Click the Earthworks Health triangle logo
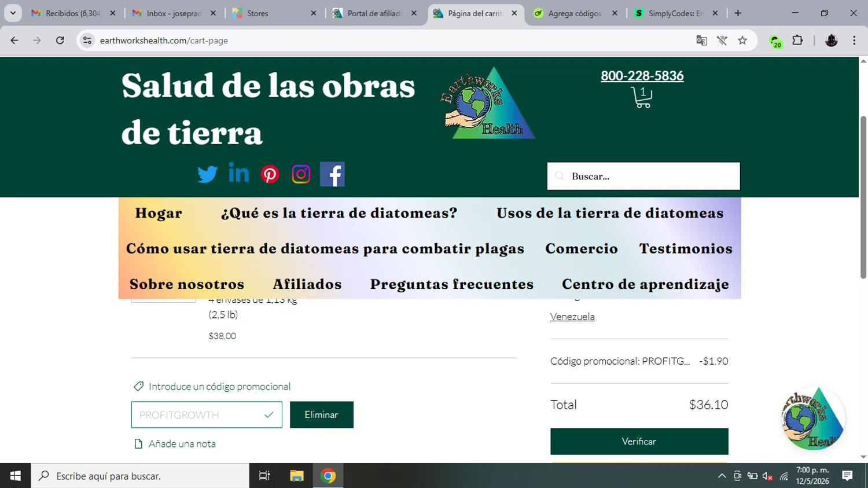 coord(488,103)
